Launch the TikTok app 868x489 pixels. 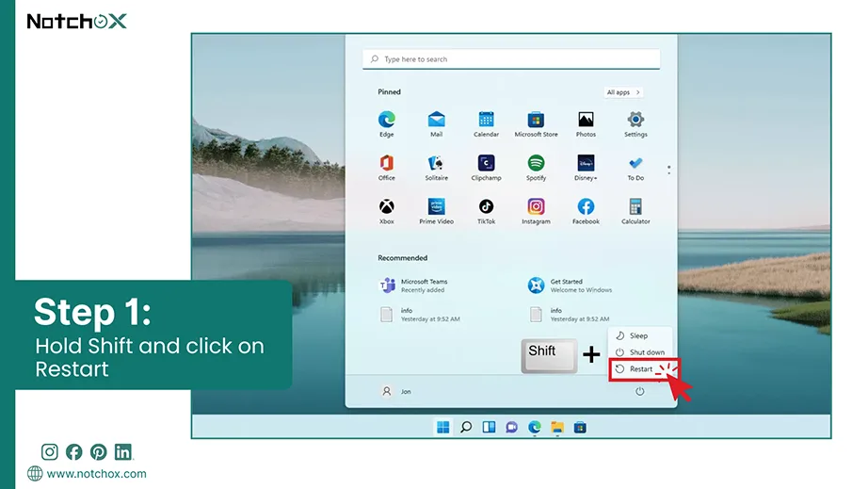(486, 211)
